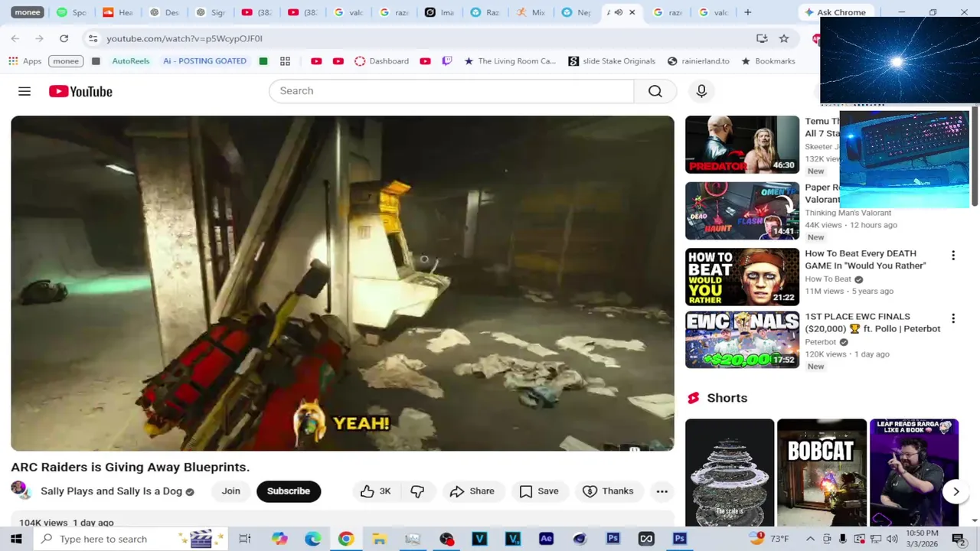The image size is (980, 551).
Task: Play the Leaf Reads Rarga short
Action: coord(914,472)
